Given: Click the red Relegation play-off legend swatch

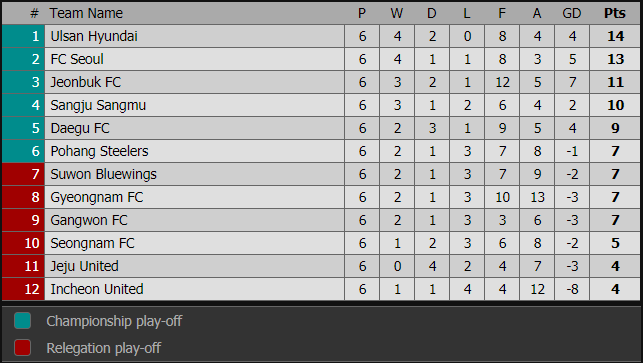Looking at the screenshot, I should point(23,347).
